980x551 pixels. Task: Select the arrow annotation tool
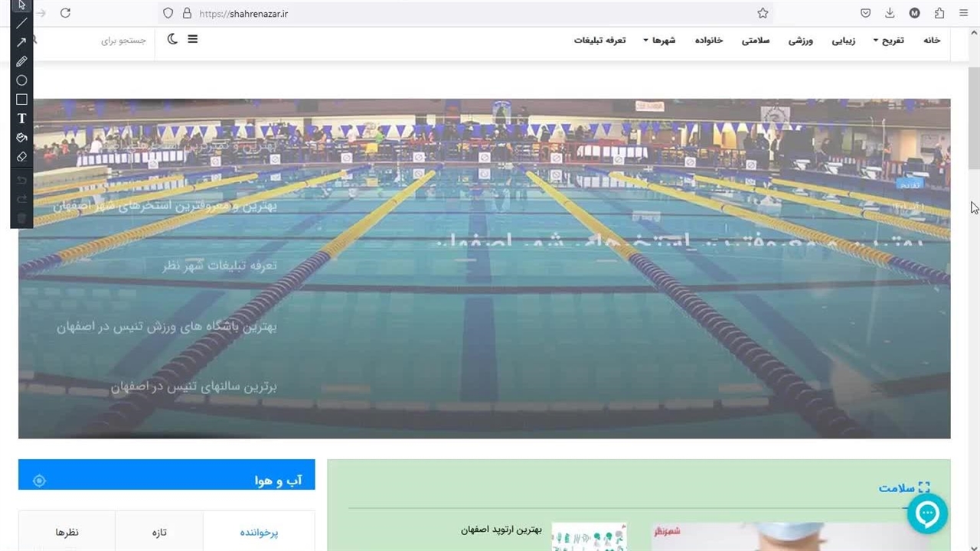[x=21, y=42]
